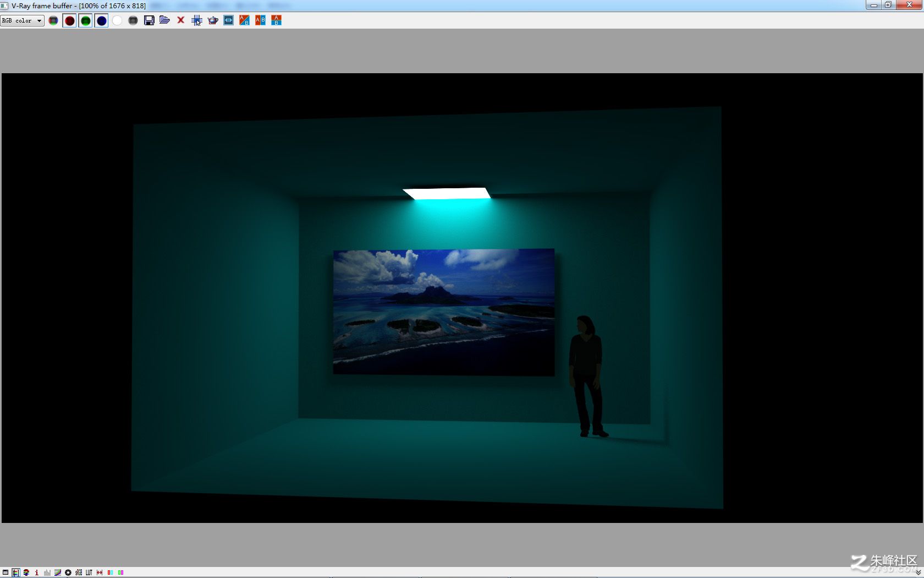Image resolution: width=924 pixels, height=578 pixels.
Task: Click the window icon in bottom bar
Action: coord(5,572)
